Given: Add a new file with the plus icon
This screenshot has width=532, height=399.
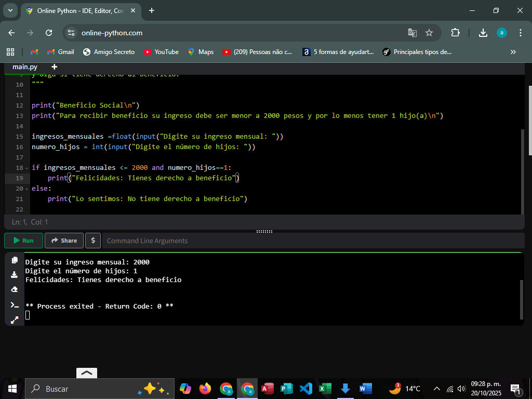Looking at the screenshot, I should [54, 66].
